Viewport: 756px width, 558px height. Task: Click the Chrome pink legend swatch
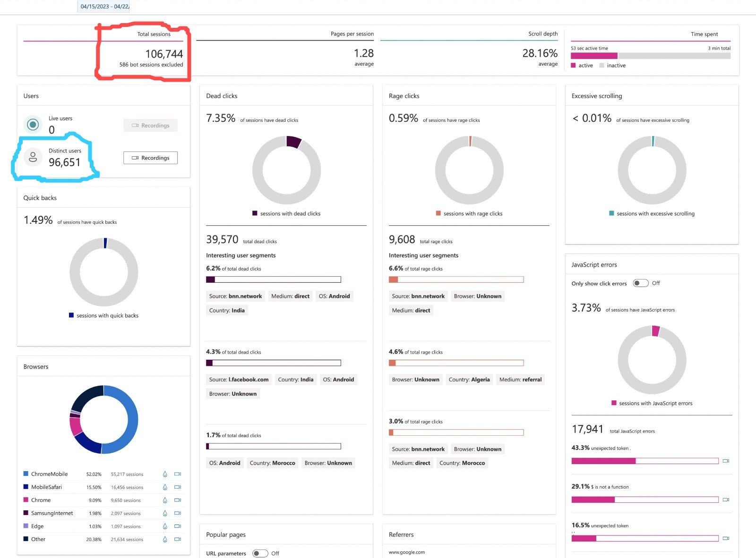point(26,499)
